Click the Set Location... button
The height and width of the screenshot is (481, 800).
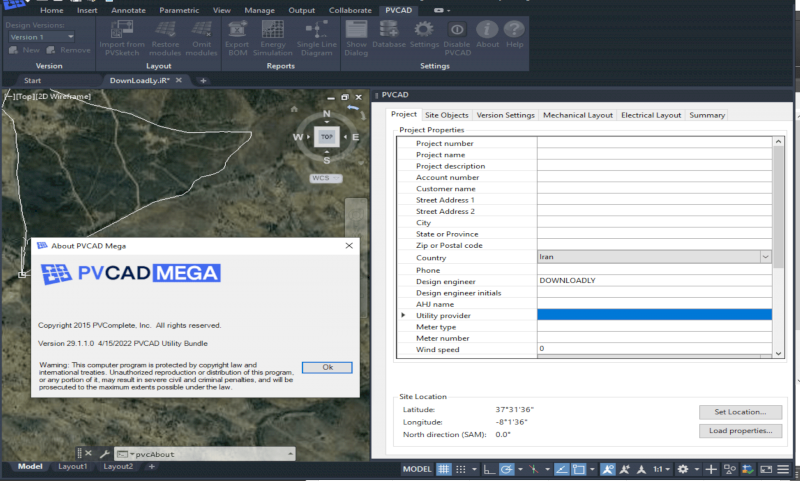[740, 412]
